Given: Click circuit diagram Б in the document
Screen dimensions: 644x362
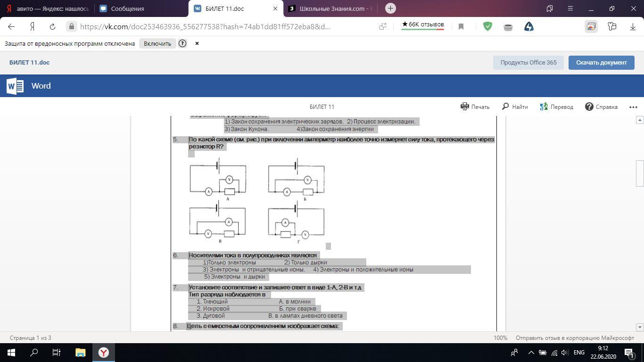Looking at the screenshot, I should (297, 180).
